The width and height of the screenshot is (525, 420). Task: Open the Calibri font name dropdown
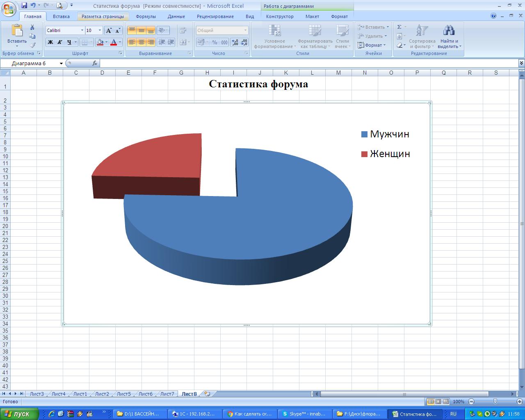82,30
